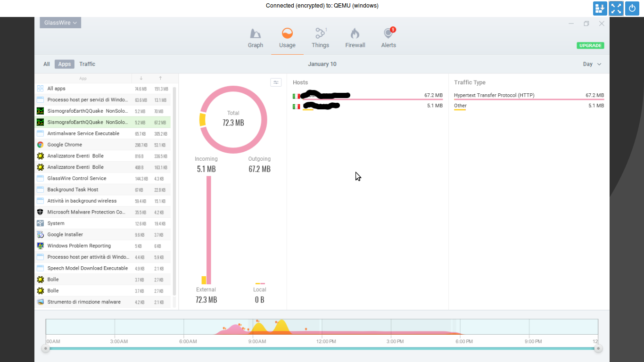
Task: Select Analizzatore Eventi Bolle row with 816 B
Action: pos(103,156)
